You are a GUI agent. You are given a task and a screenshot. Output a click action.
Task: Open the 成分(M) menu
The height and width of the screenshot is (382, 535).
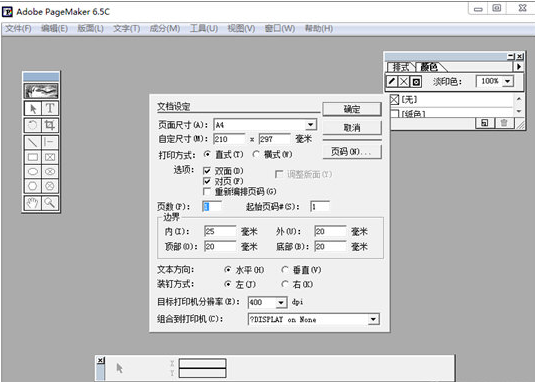pos(165,29)
